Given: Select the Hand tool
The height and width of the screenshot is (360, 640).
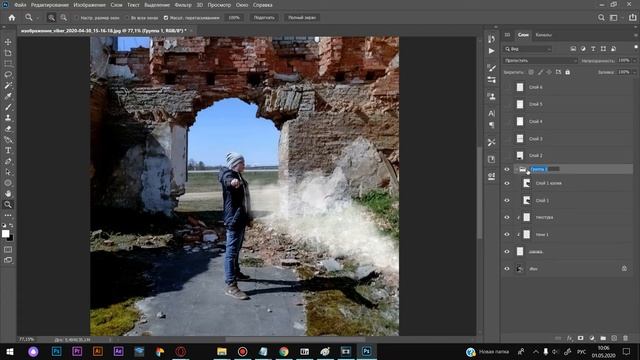Looking at the screenshot, I should pos(8,194).
